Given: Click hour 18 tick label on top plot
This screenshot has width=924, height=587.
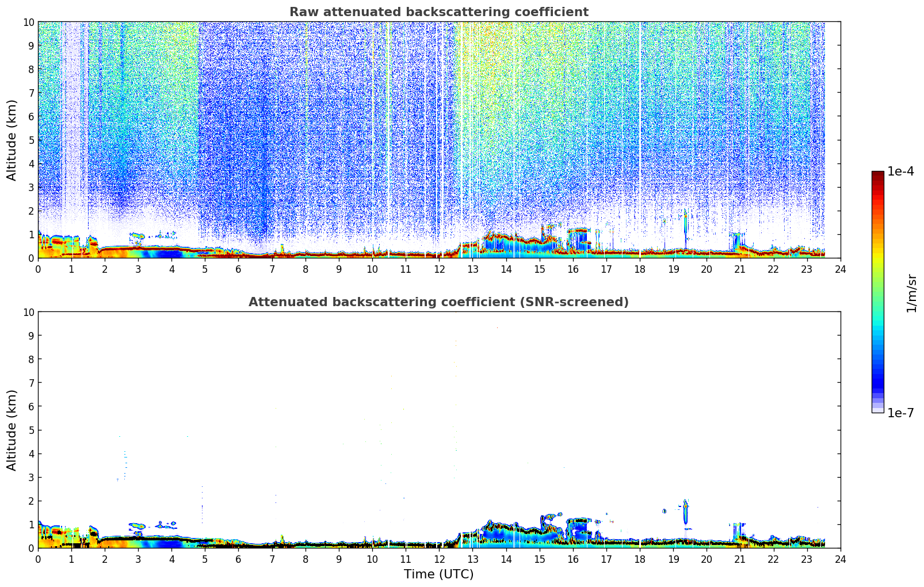Looking at the screenshot, I should (640, 269).
